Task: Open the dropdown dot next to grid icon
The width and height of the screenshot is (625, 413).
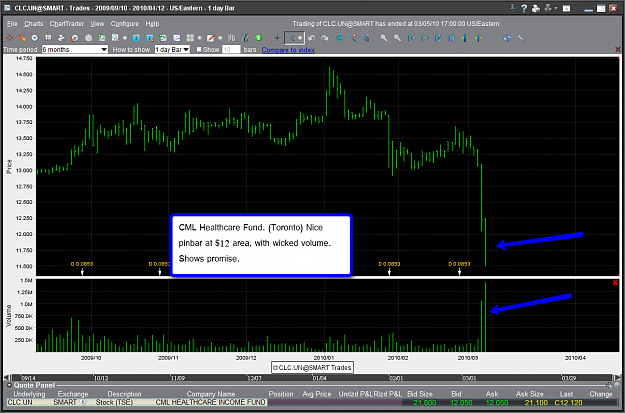Action: coord(199,38)
